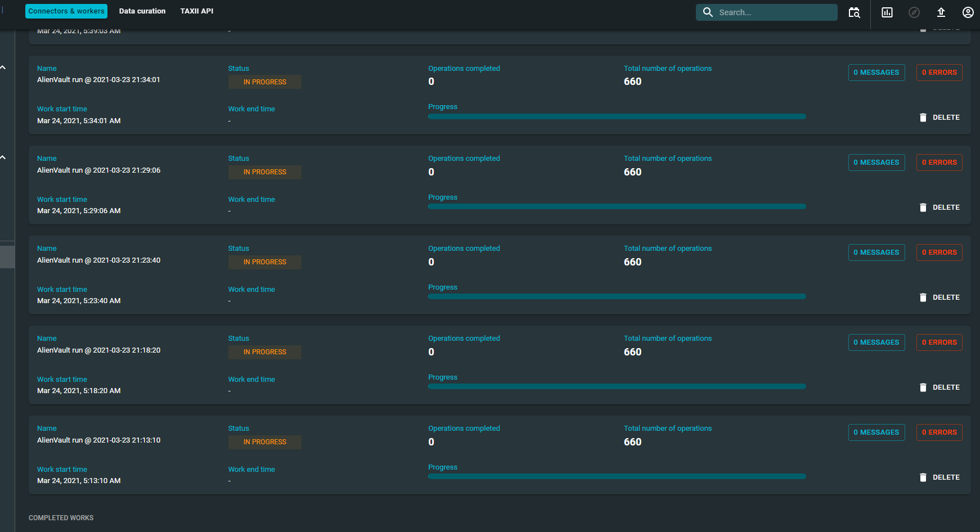The image size is (980, 532).
Task: Toggle the IN PROGRESS status chip for the 21:34:01 run
Action: (264, 82)
